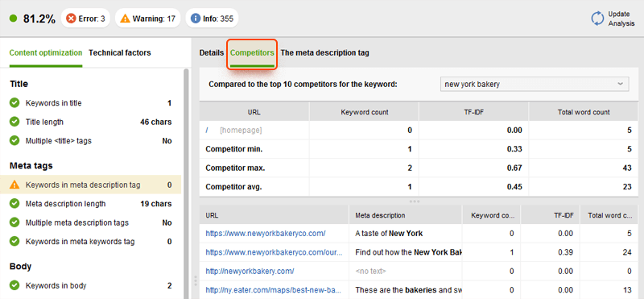Viewport: 644px width, 299px height.
Task: Click the red Error count icon
Action: click(x=71, y=19)
